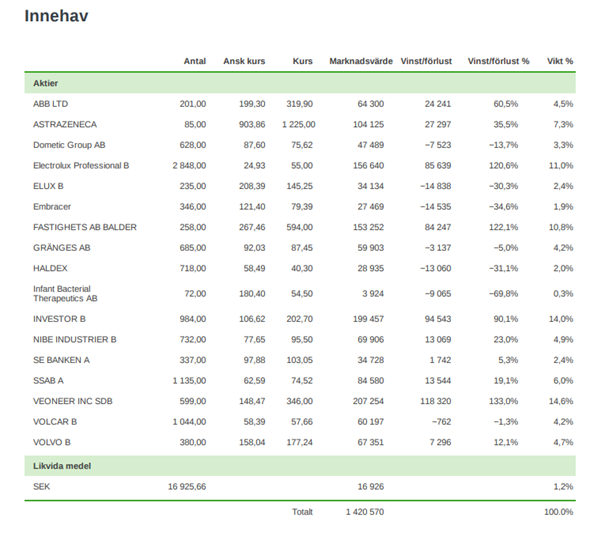
Task: Click ABB LTD gain percent 60,5%
Action: [506, 104]
